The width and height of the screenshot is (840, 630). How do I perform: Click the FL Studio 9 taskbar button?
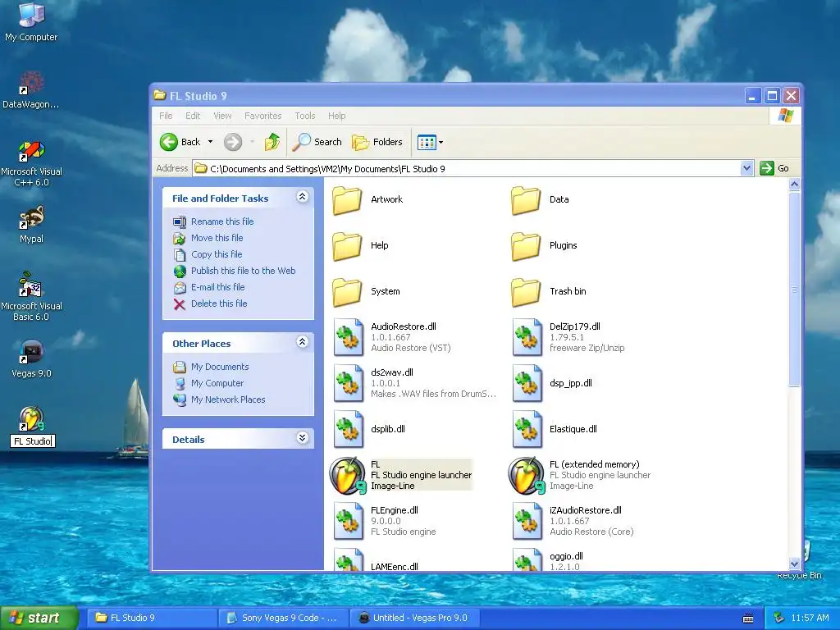pos(152,618)
